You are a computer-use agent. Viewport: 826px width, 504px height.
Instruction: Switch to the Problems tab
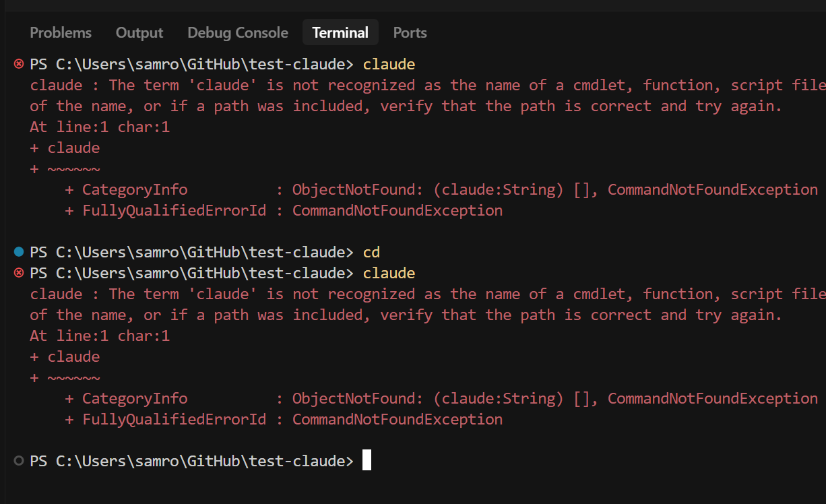click(61, 32)
